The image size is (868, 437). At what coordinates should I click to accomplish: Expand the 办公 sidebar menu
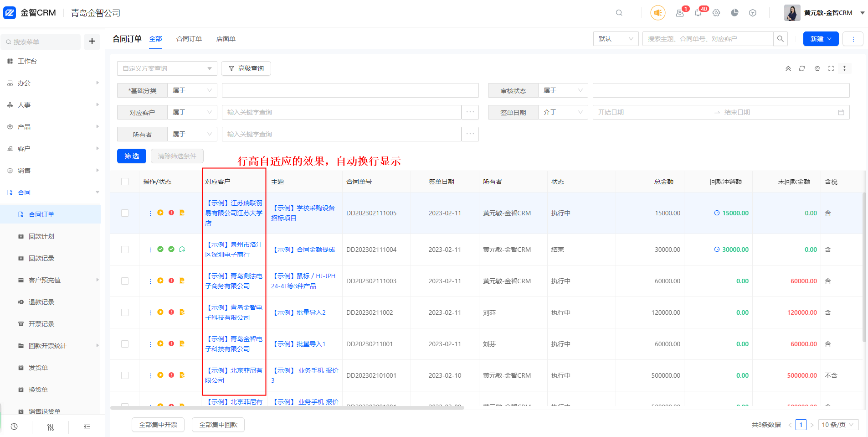pyautogui.click(x=50, y=83)
